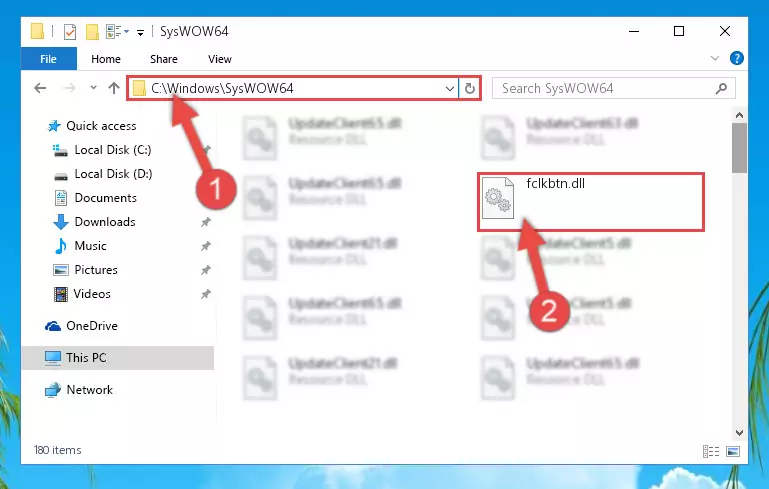769x489 pixels.
Task: Select the fclkbtn.dll file name
Action: click(x=555, y=183)
